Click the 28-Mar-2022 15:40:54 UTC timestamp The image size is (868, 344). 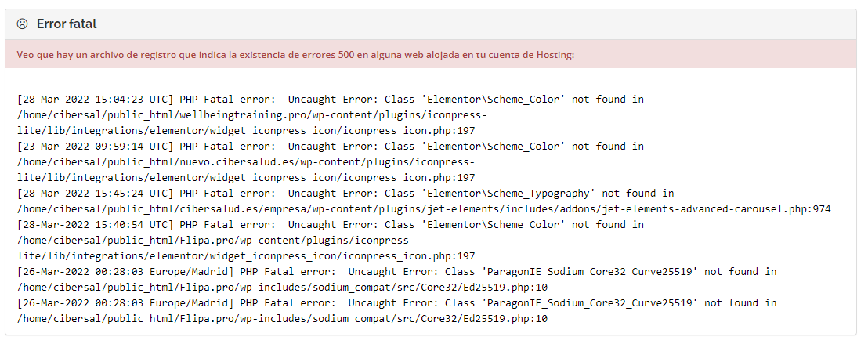point(96,225)
